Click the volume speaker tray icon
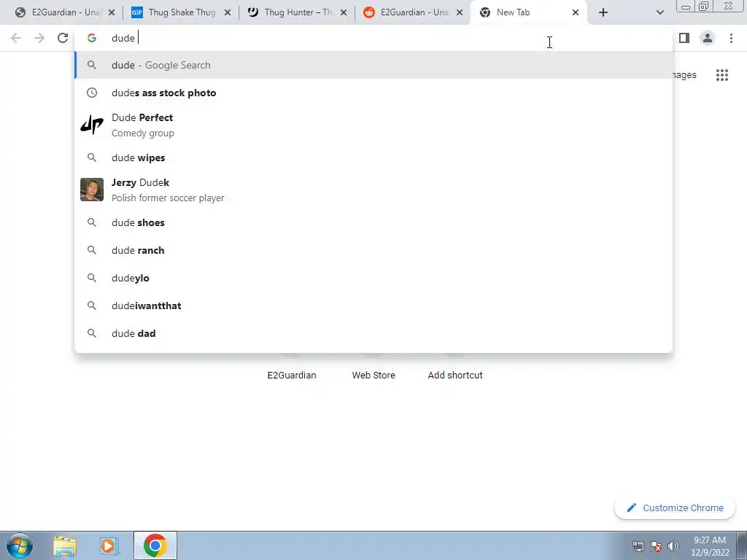The width and height of the screenshot is (747, 560). (x=673, y=546)
